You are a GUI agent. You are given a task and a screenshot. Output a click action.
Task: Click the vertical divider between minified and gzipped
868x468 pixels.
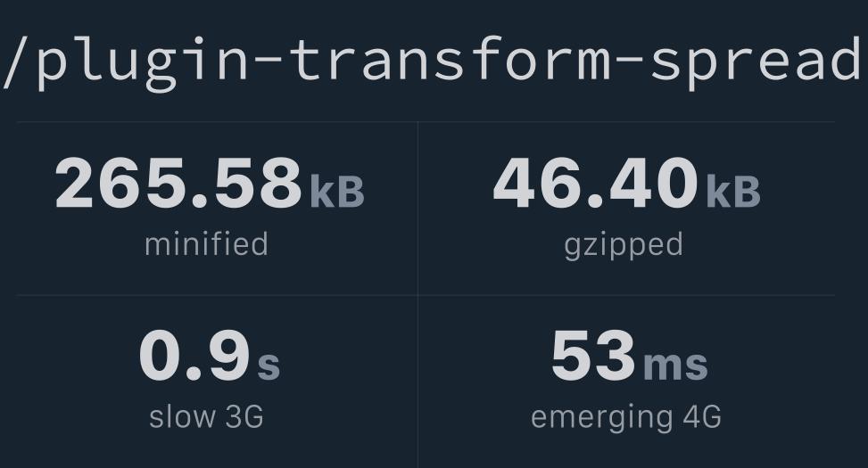pos(418,208)
